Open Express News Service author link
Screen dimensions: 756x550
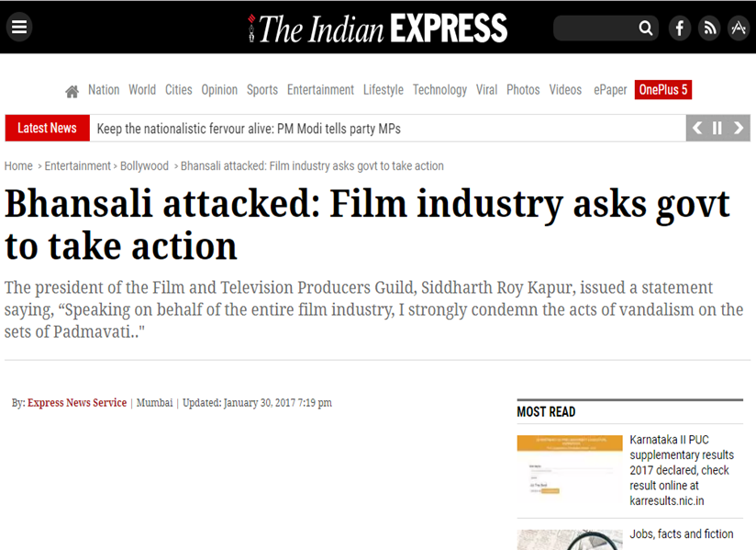77,403
